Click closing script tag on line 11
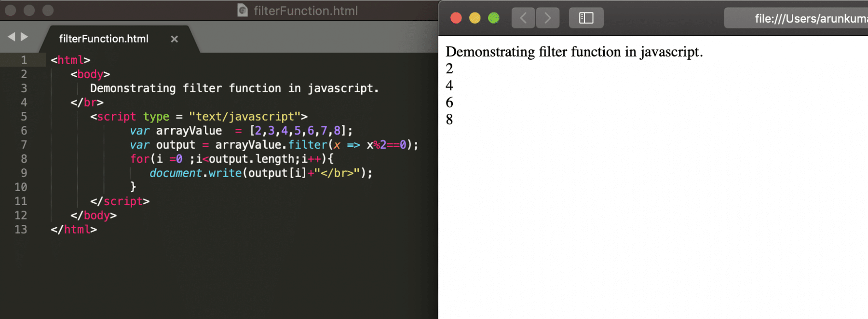Screen dimensions: 868x319 coord(120,201)
